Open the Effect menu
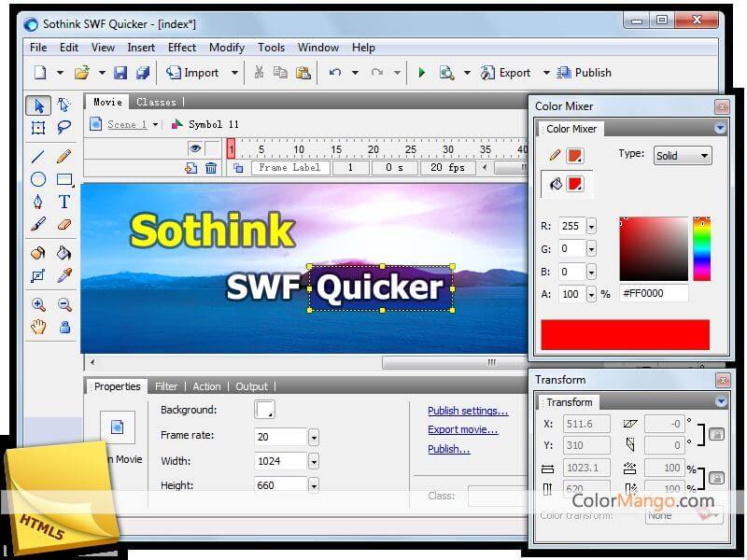Viewport: 747px width, 560px height. (x=182, y=48)
